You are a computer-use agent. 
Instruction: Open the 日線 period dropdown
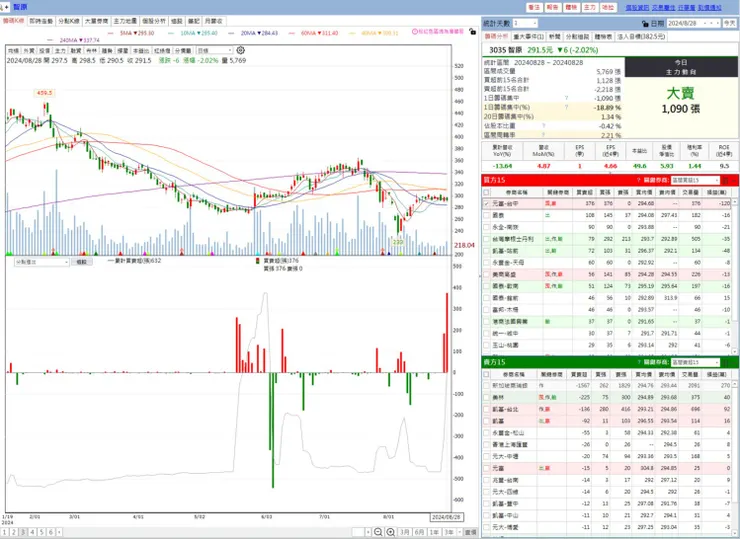pos(214,51)
